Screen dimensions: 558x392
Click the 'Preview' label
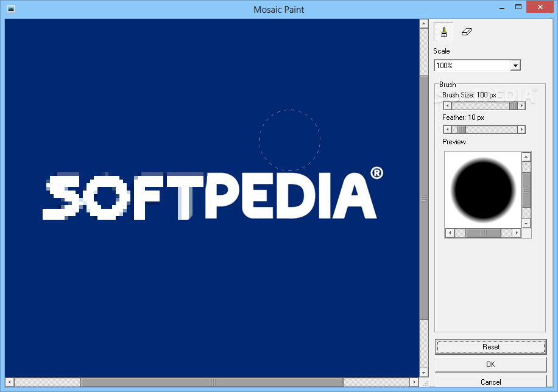click(454, 142)
